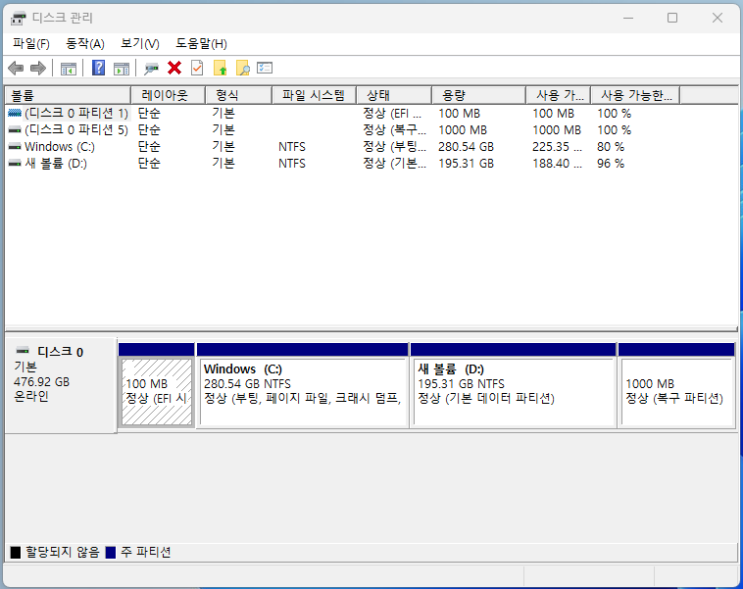Click 정상 (부팅... status cell
743x589 pixels.
[x=394, y=147]
